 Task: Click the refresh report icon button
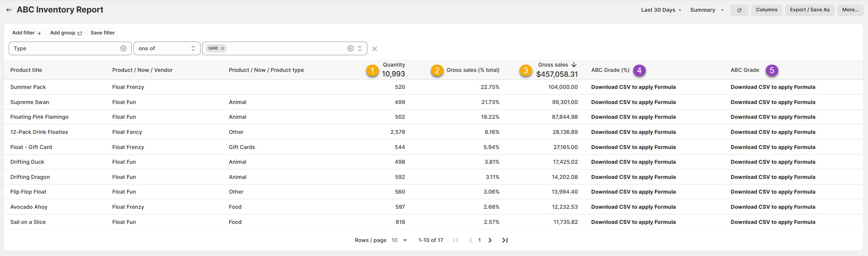[739, 10]
